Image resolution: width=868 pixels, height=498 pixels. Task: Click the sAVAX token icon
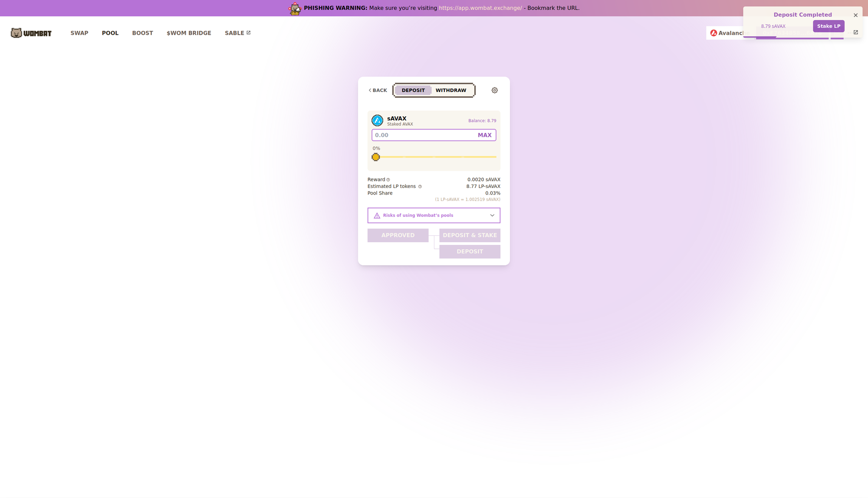click(377, 120)
